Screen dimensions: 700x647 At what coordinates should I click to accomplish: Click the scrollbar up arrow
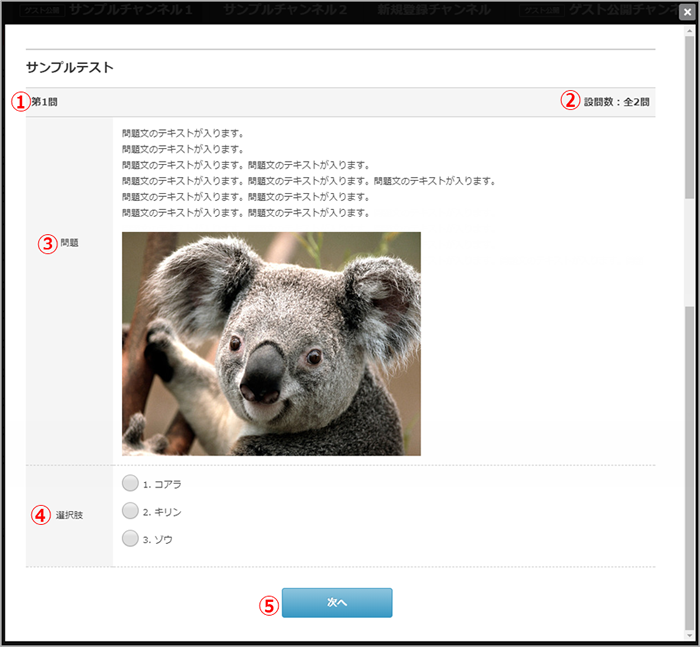coord(690,31)
